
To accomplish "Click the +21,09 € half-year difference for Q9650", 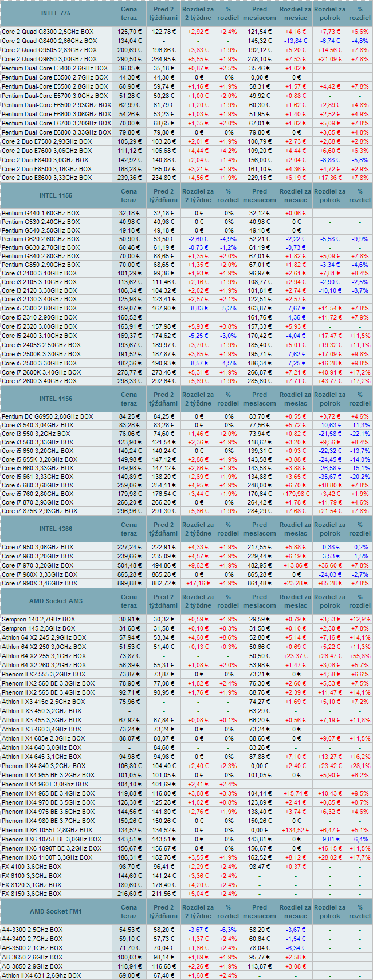I will [330, 60].
